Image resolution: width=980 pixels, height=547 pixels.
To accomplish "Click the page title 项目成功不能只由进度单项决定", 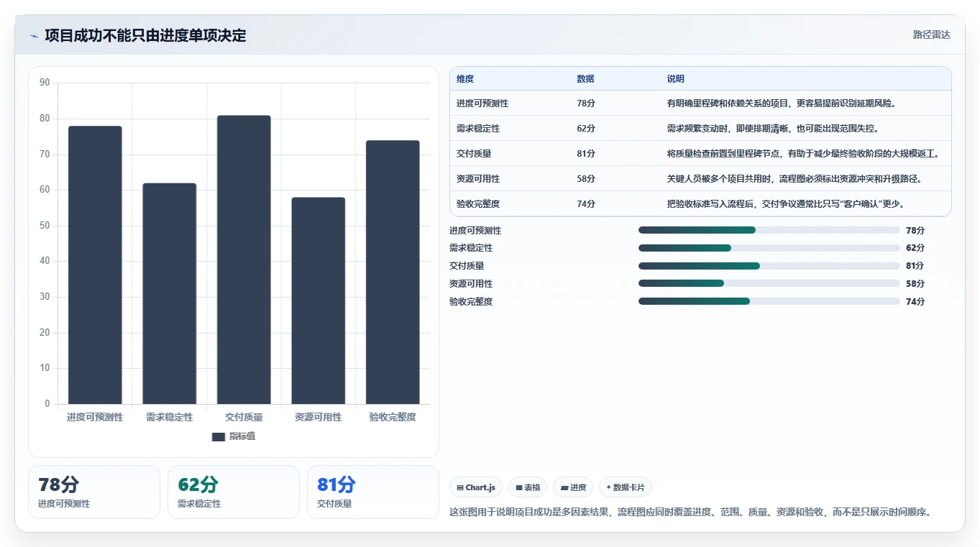I will (145, 35).
